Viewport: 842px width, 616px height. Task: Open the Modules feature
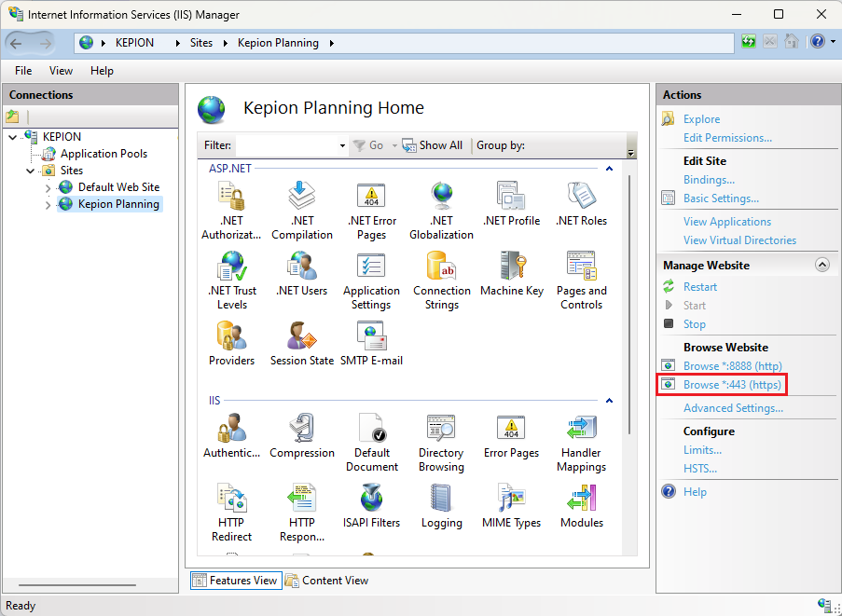(x=582, y=505)
